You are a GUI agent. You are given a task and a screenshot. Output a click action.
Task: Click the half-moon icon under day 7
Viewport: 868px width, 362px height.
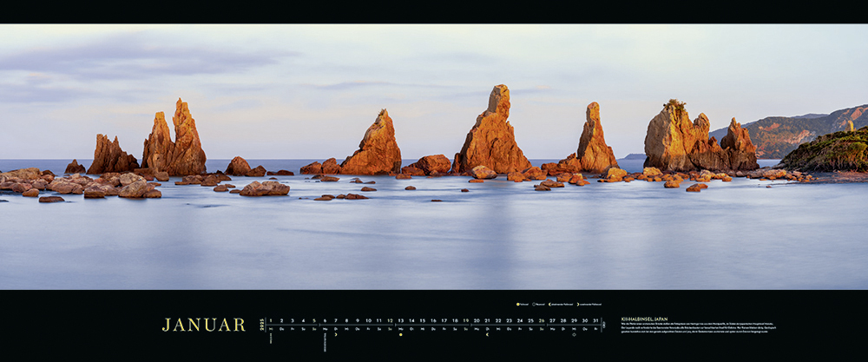335,332
